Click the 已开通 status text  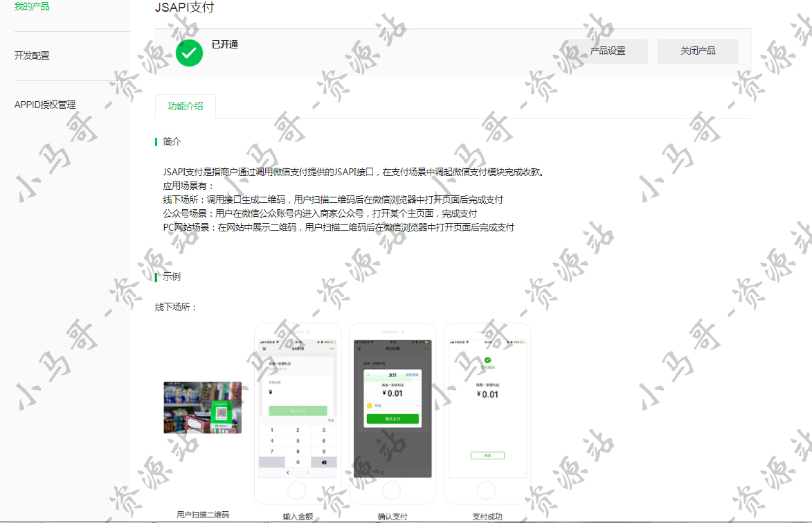[x=225, y=44]
